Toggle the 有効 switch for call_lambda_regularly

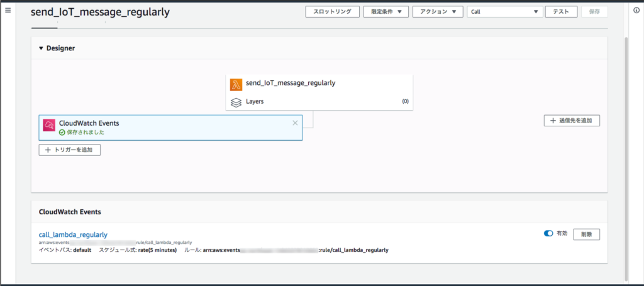pyautogui.click(x=548, y=233)
